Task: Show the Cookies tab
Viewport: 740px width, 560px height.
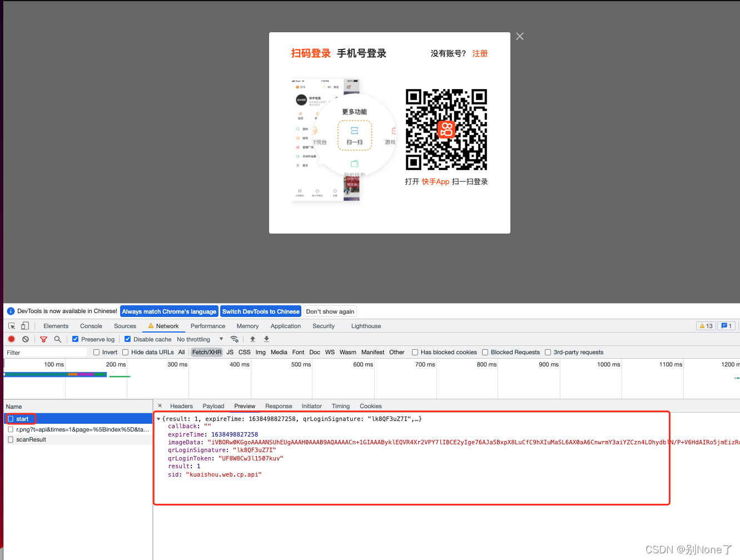Action: (x=371, y=406)
